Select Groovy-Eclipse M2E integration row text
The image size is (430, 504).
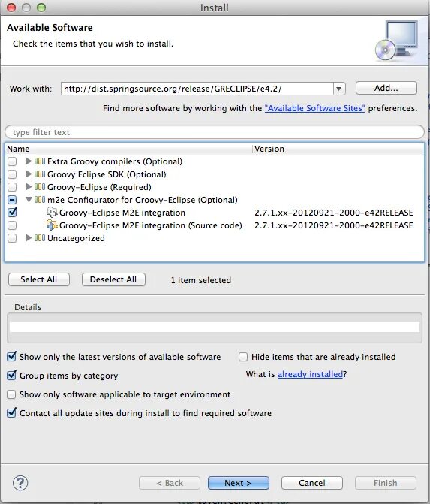[x=122, y=213]
